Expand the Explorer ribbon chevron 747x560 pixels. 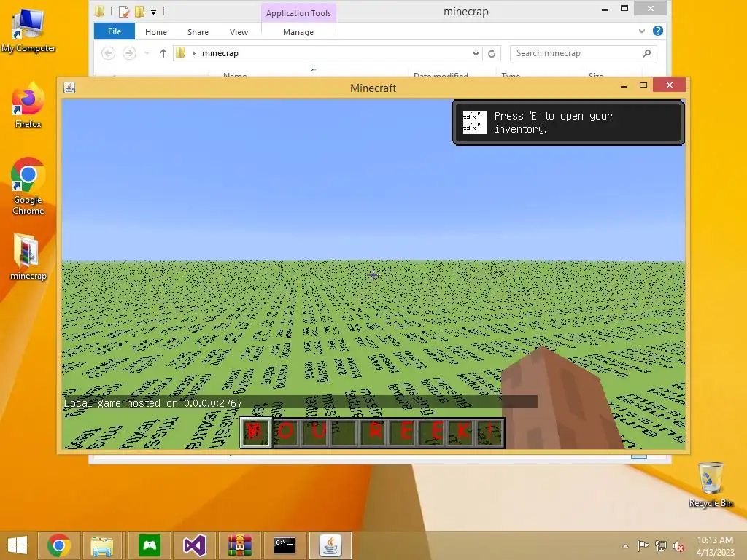(642, 31)
